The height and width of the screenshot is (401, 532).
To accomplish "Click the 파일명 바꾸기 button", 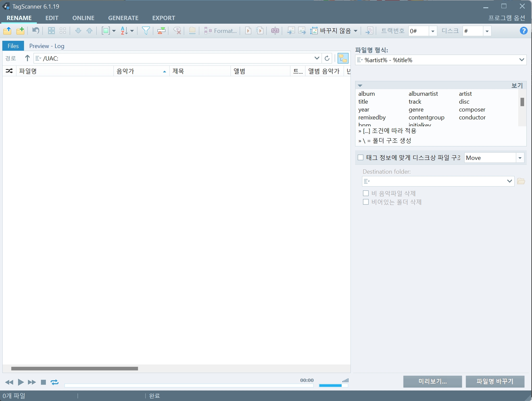I will click(495, 382).
